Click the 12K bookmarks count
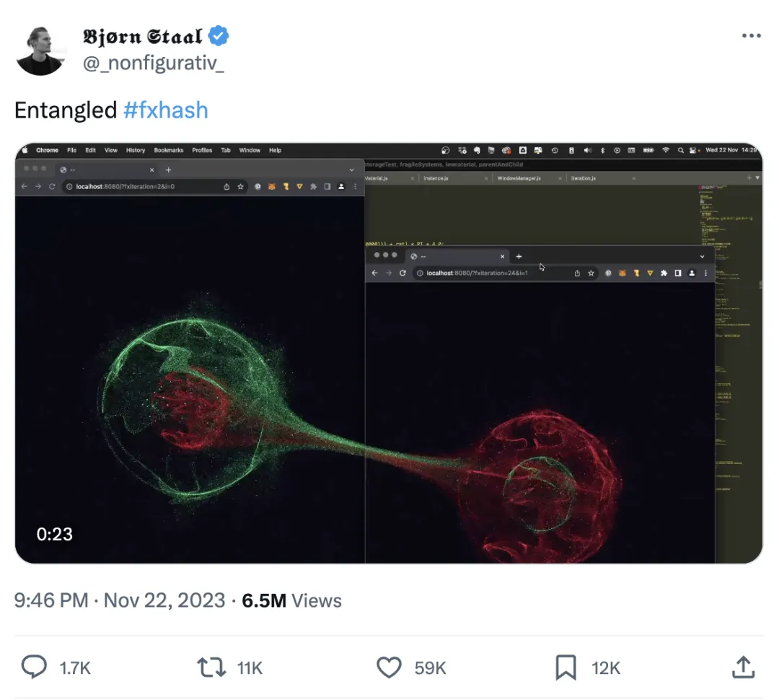Viewport: 779px width, 700px height. pos(606,668)
